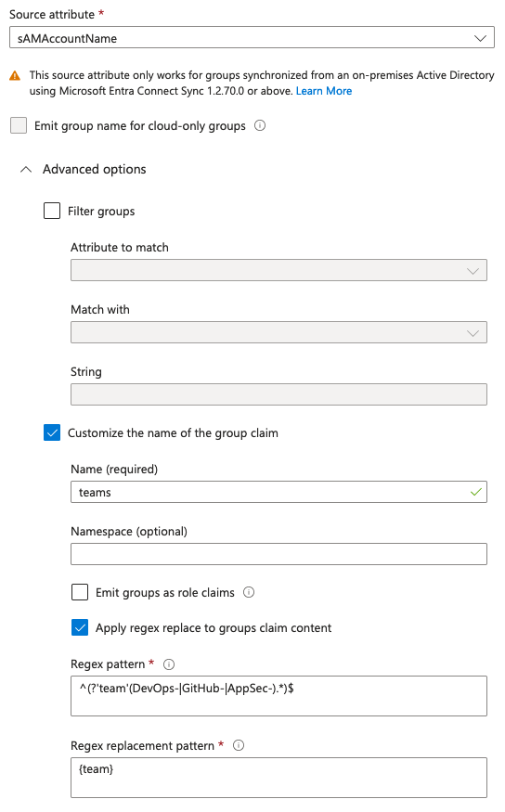
Task: Click info icon next to Emit groups as role claims
Action: (249, 592)
